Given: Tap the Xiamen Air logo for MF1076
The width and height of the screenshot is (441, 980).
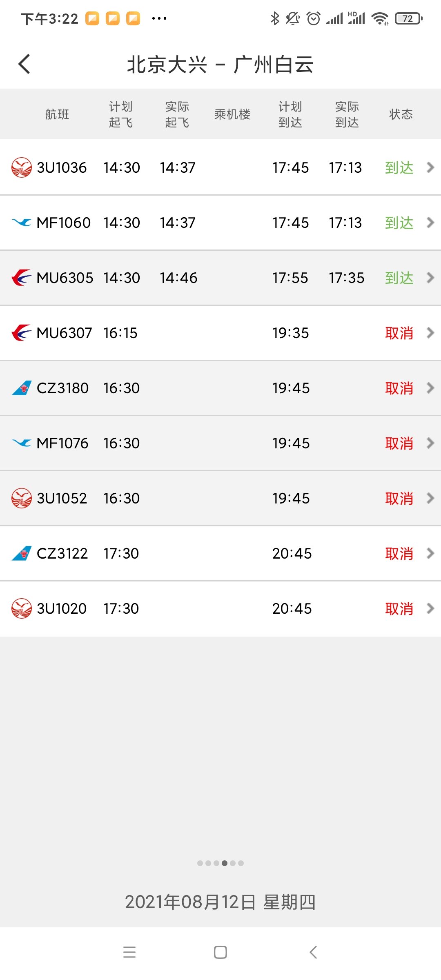Looking at the screenshot, I should click(x=21, y=443).
